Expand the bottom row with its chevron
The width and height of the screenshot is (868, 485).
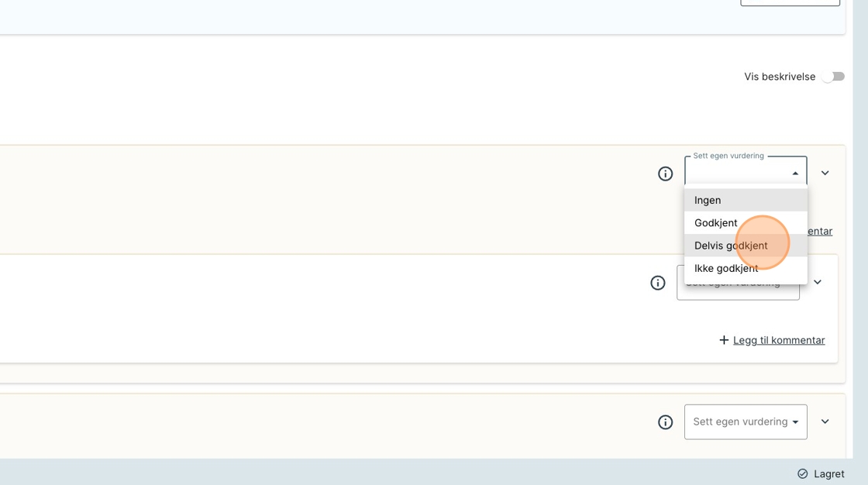(825, 422)
